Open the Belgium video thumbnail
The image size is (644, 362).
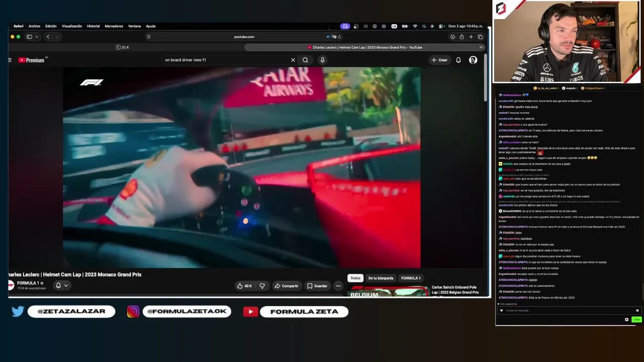point(388,292)
